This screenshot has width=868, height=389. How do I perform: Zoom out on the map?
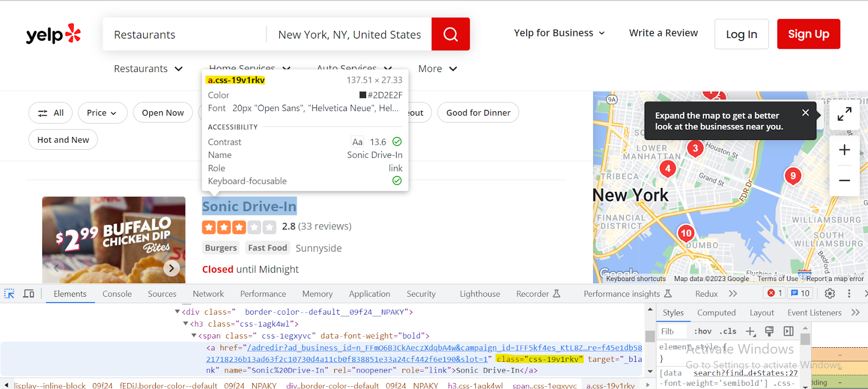coord(844,180)
